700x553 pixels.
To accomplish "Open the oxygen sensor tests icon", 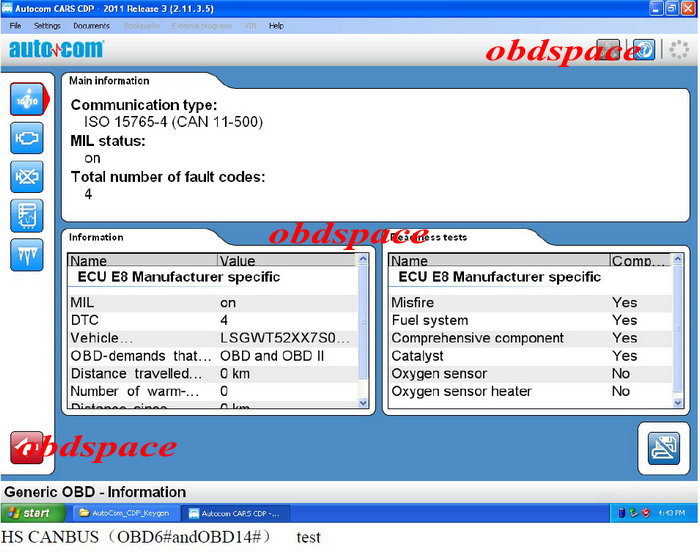I will [27, 254].
